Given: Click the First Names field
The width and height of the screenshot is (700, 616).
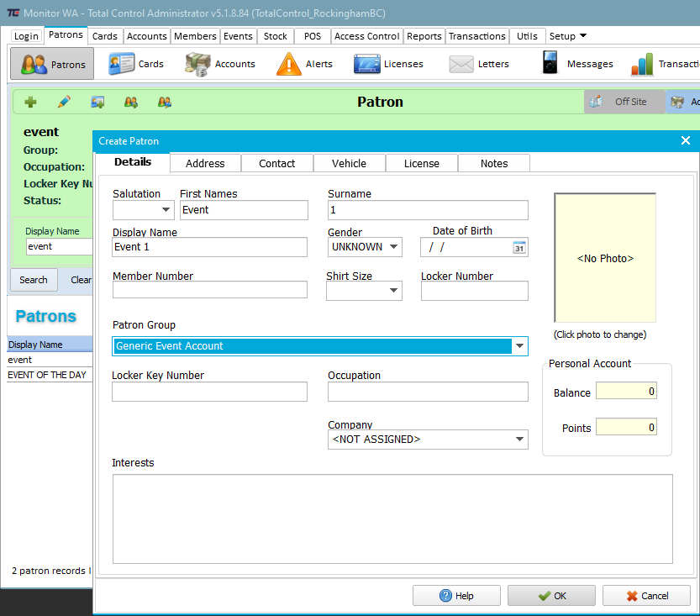Looking at the screenshot, I should [x=244, y=210].
